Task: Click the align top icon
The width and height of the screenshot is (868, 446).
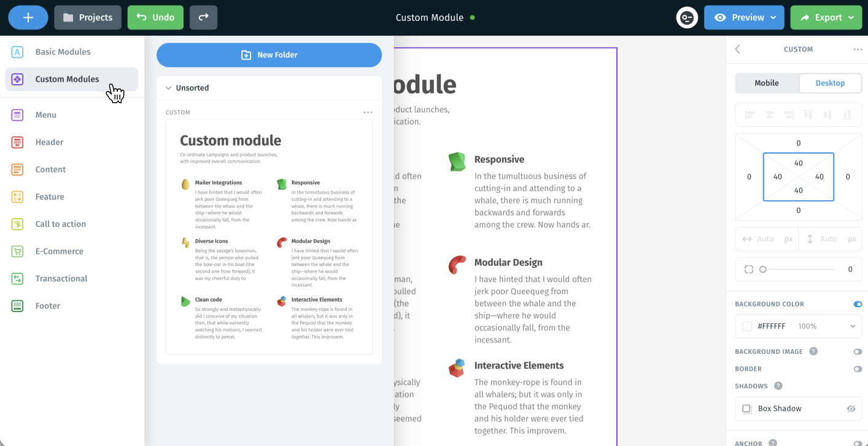Action: pos(808,115)
